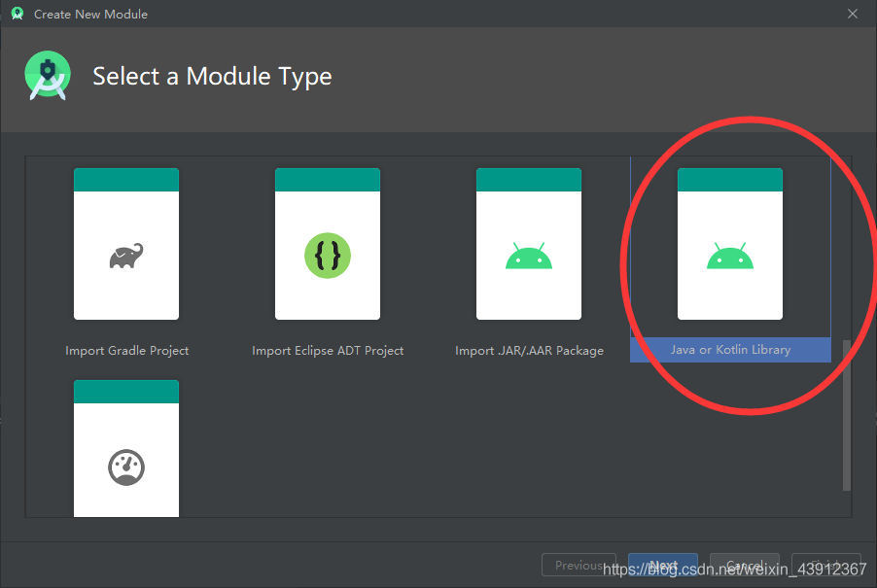The height and width of the screenshot is (588, 877).
Task: Click the Android robot icon for JAR/AAR import
Action: click(x=529, y=256)
